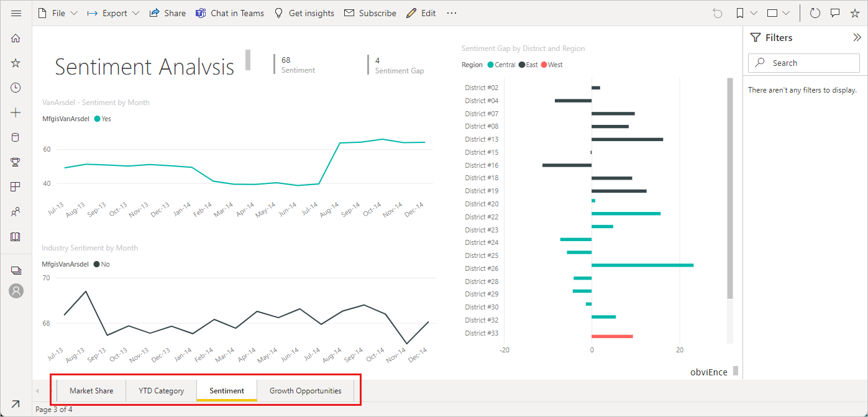The width and height of the screenshot is (868, 417).
Task: Toggle the hamburger navigation menu
Action: pos(16,13)
